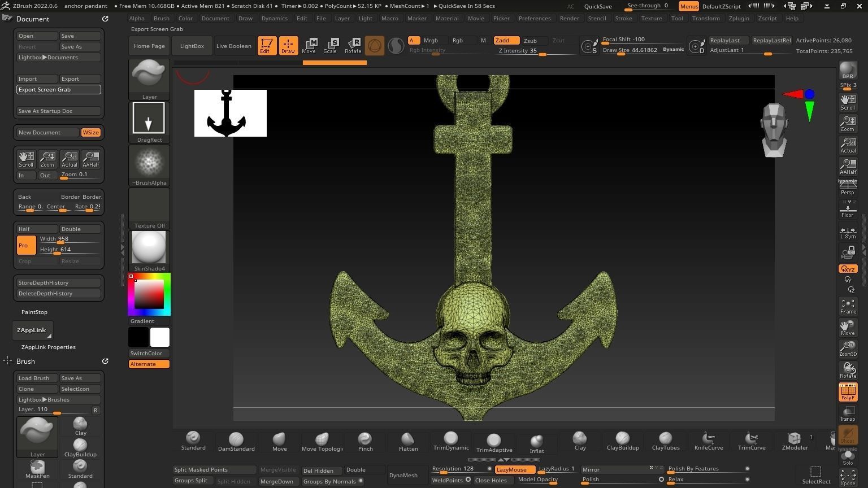868x488 pixels.
Task: Click the DynaMesh button
Action: pyautogui.click(x=403, y=475)
